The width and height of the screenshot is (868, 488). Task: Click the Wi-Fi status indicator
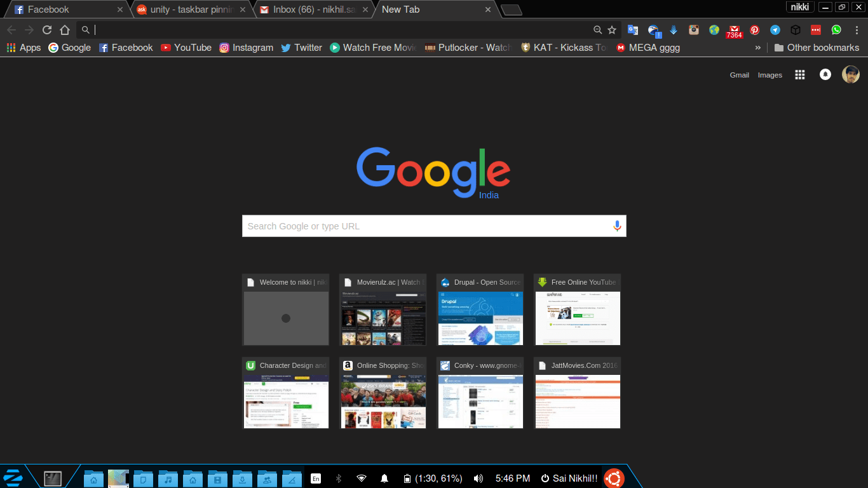362,478
